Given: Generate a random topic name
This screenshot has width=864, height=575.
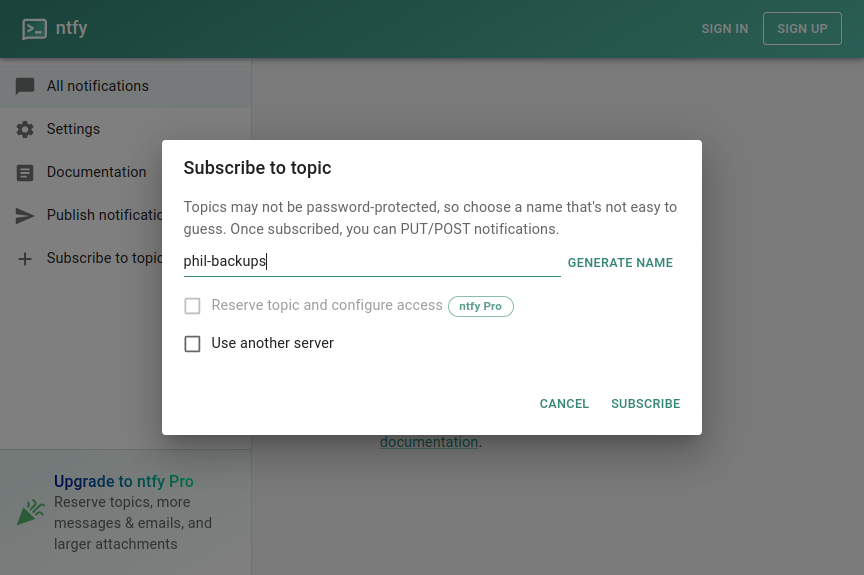Looking at the screenshot, I should 620,263.
